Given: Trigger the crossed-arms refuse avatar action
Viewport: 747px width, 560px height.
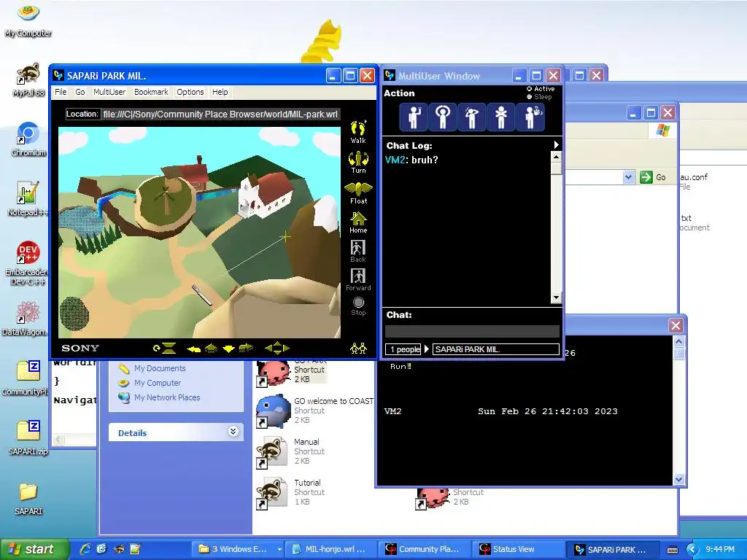Looking at the screenshot, I should [500, 117].
